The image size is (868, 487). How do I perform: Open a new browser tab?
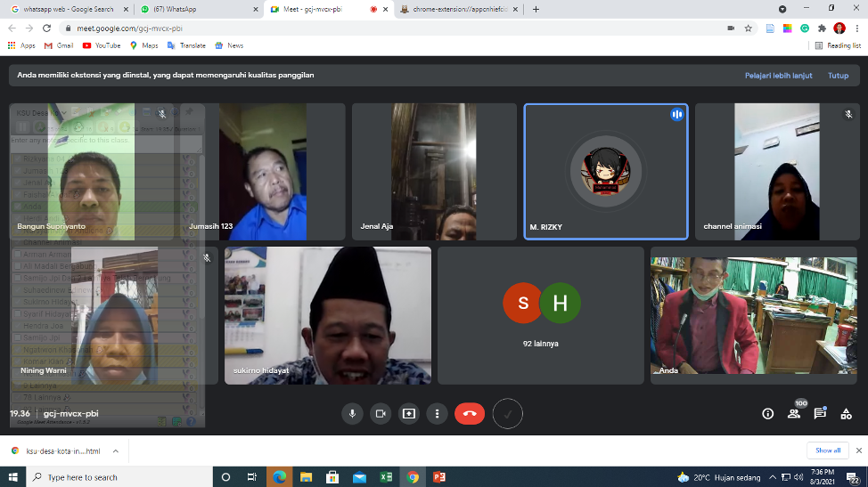click(x=536, y=10)
